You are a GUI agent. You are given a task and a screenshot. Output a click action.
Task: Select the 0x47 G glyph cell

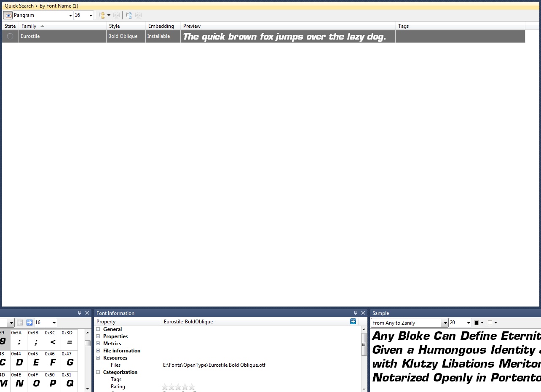(70, 361)
